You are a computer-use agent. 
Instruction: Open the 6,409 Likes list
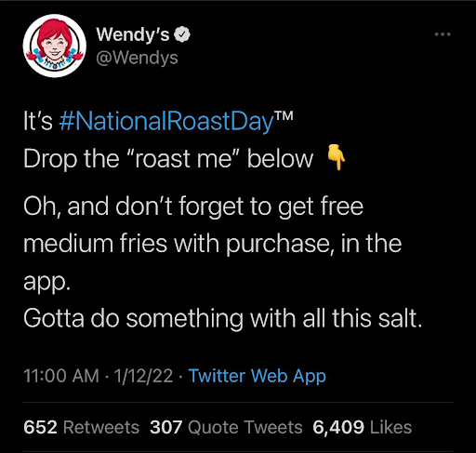363,427
